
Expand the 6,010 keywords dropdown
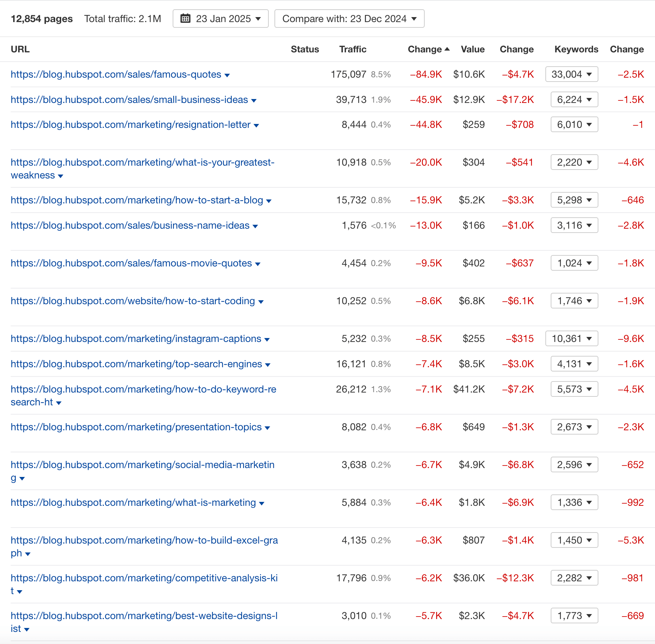click(574, 124)
